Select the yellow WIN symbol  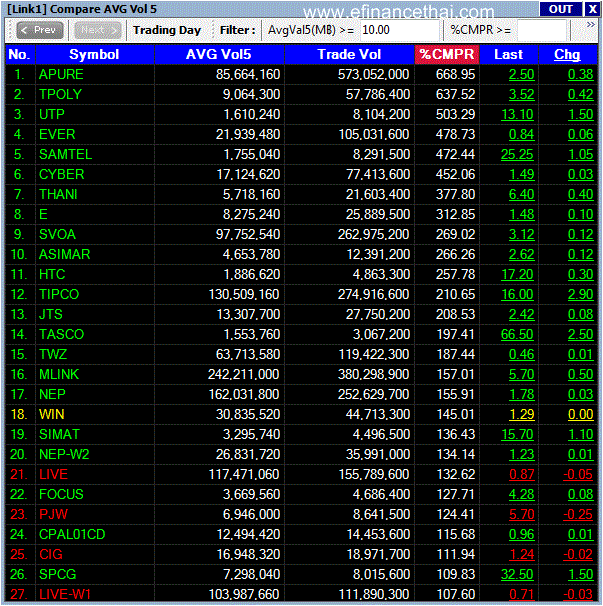pos(51,415)
